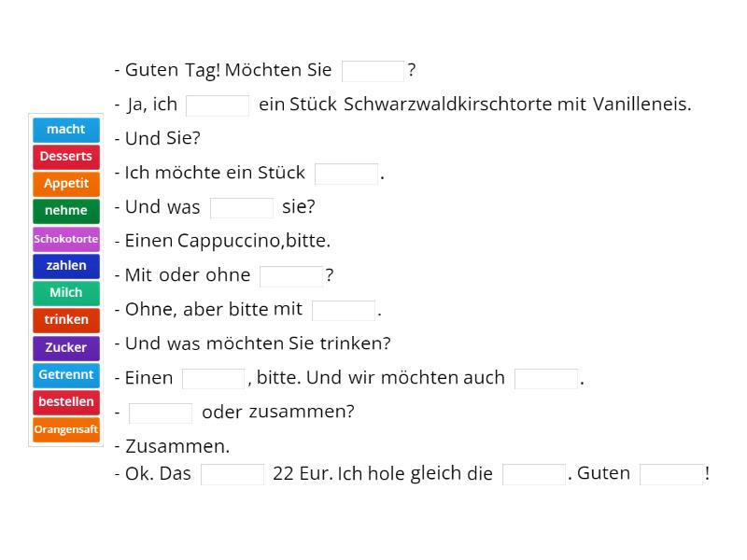Click the "Getrennt" answer tile
Screen dimensions: 747x560
coord(65,375)
